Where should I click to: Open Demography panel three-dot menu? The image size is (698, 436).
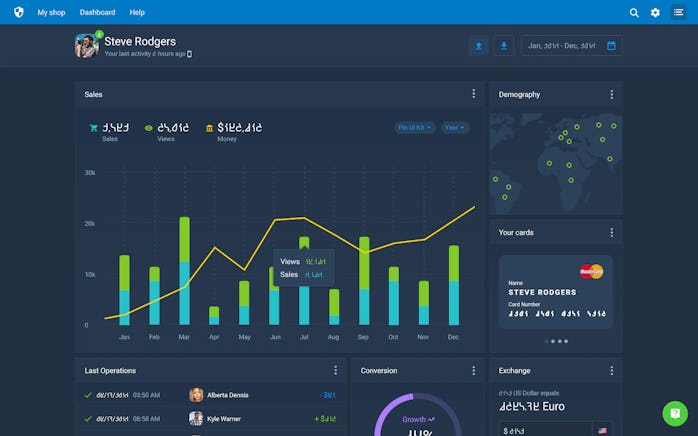tap(612, 94)
